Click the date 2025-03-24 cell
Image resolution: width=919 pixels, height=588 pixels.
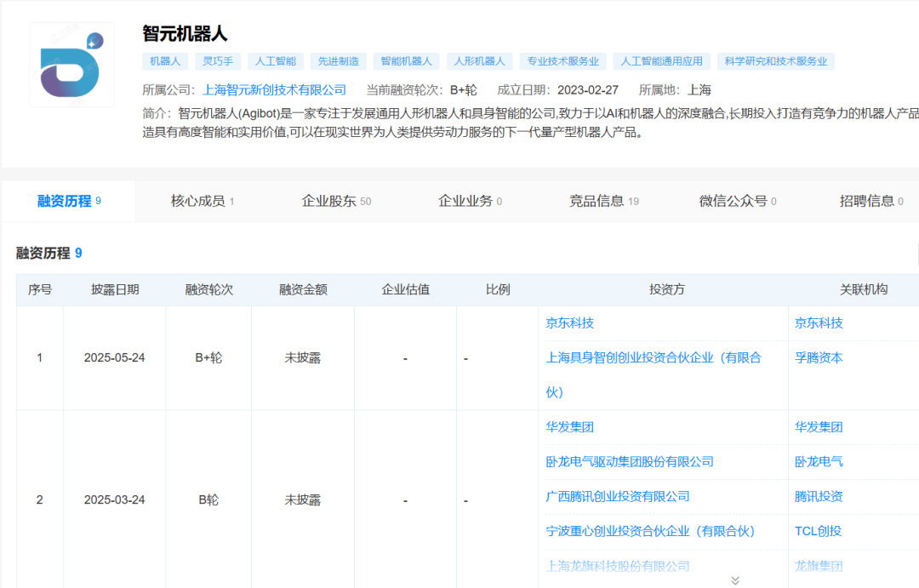(114, 500)
